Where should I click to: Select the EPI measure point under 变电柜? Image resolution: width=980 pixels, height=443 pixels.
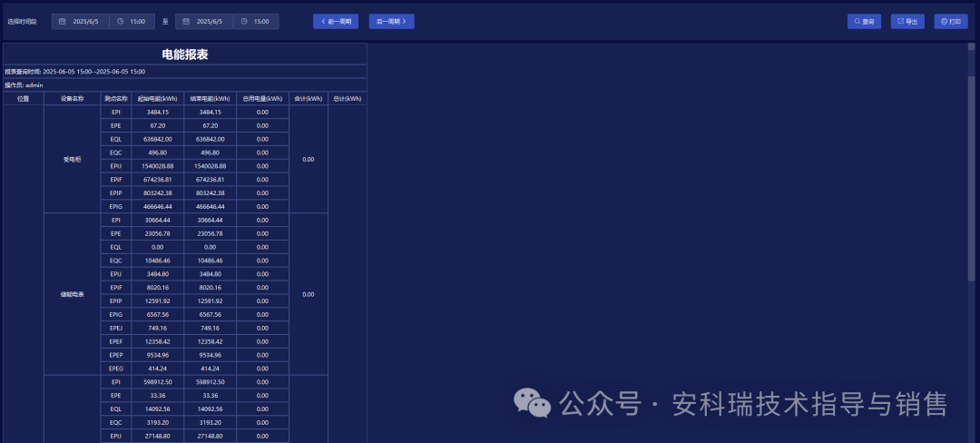pyautogui.click(x=115, y=112)
